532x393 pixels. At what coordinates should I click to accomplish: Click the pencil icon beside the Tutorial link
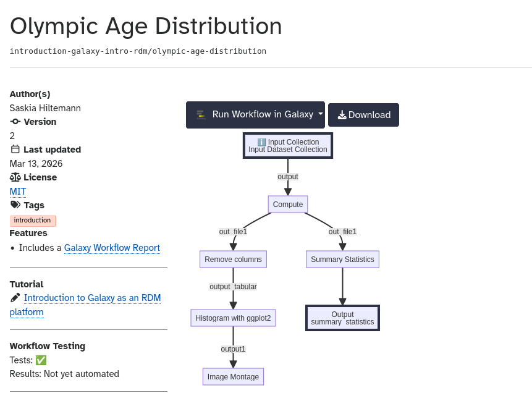pyautogui.click(x=15, y=297)
